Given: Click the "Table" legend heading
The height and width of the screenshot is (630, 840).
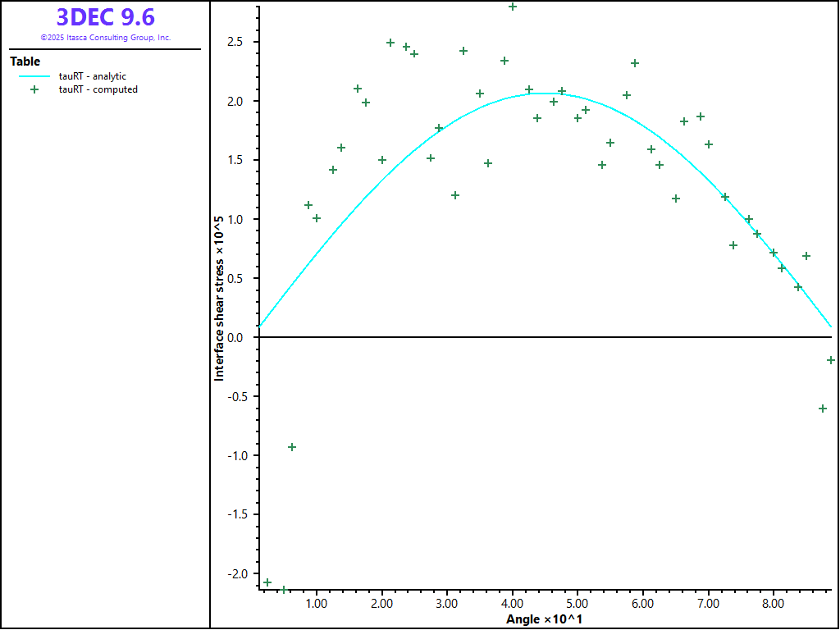Looking at the screenshot, I should coord(25,62).
